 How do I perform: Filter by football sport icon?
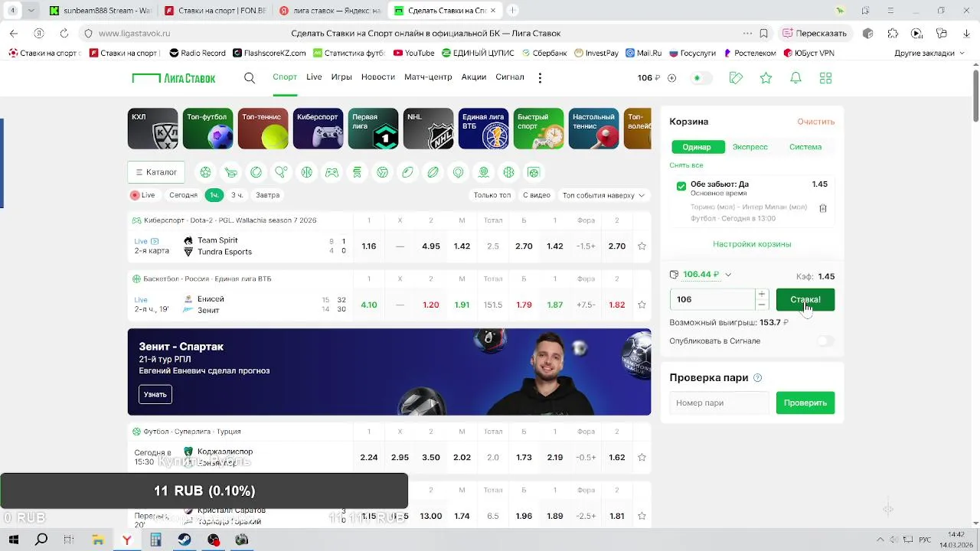click(x=205, y=172)
